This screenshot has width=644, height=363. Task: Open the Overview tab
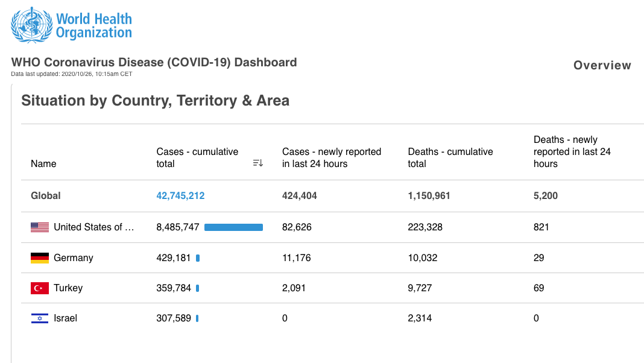click(602, 65)
